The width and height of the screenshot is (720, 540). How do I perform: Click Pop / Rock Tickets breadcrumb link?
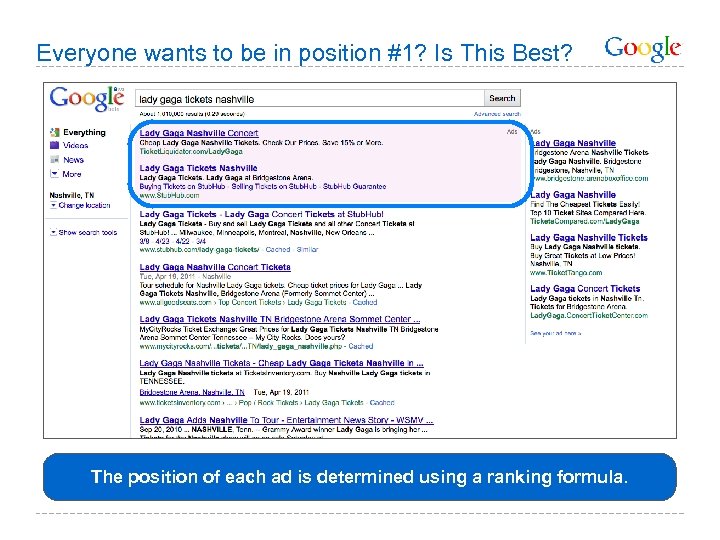[x=268, y=403]
